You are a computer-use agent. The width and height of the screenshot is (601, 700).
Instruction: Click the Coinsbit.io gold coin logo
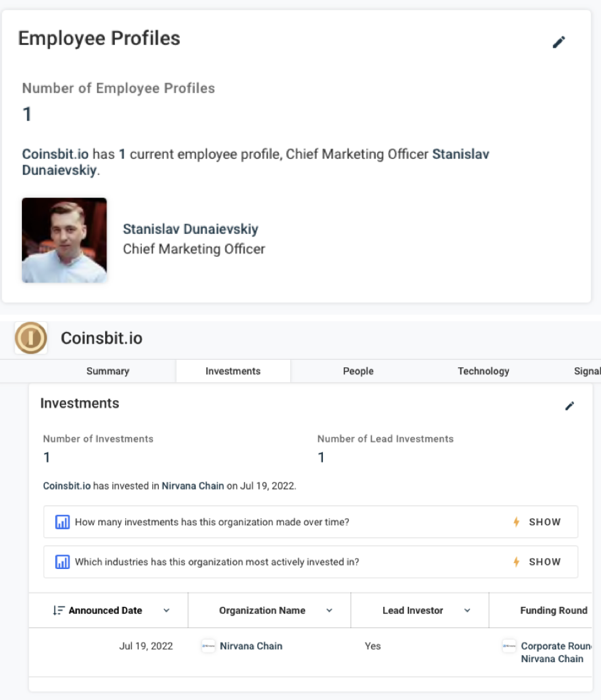pos(30,338)
